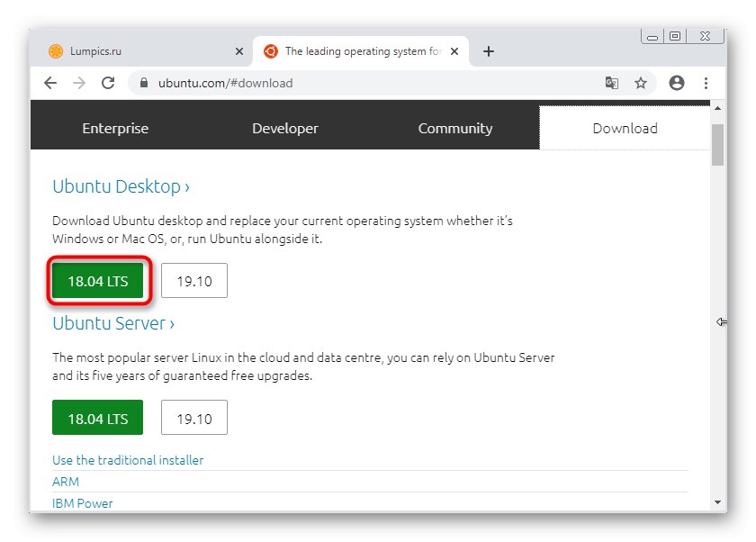756x542 pixels.
Task: Open the Enterprise menu item
Action: click(115, 128)
